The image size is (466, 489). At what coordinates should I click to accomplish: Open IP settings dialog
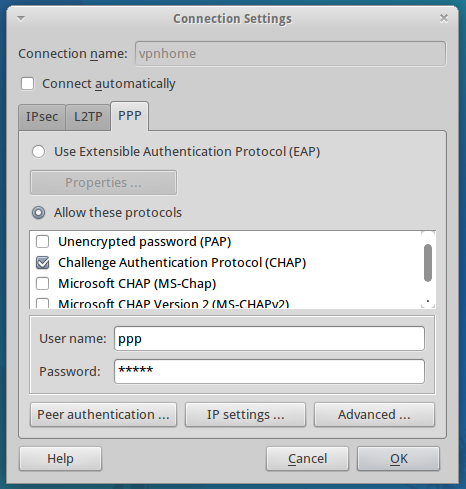245,415
